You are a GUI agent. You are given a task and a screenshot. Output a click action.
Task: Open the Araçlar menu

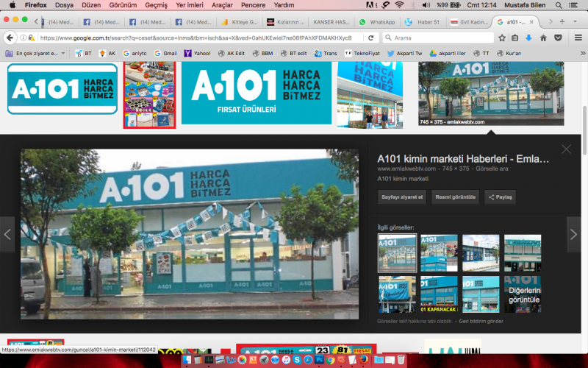click(222, 5)
